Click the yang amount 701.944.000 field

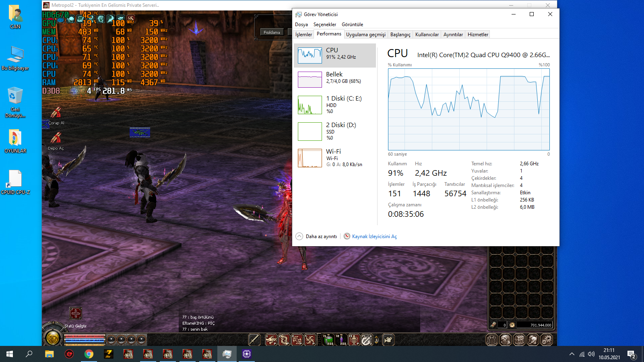point(535,325)
